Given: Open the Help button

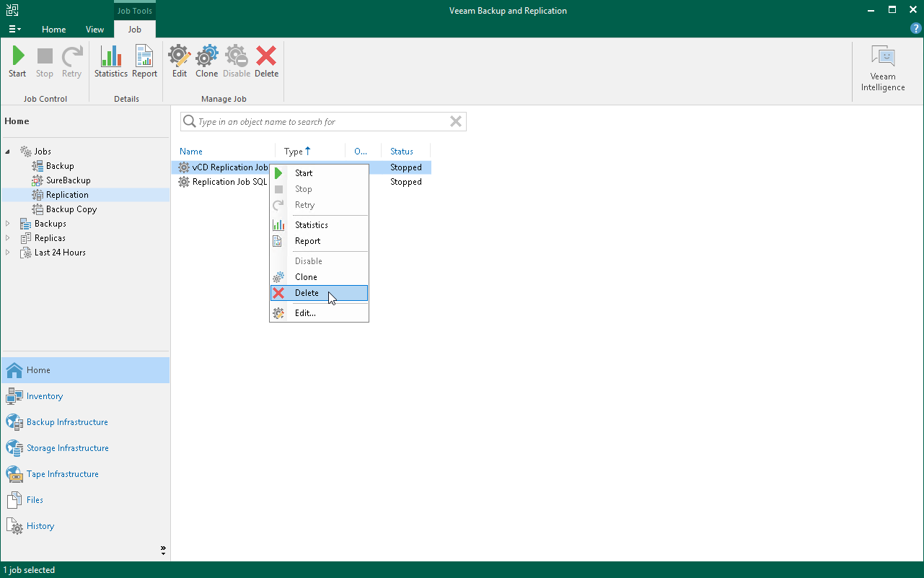Looking at the screenshot, I should [916, 29].
